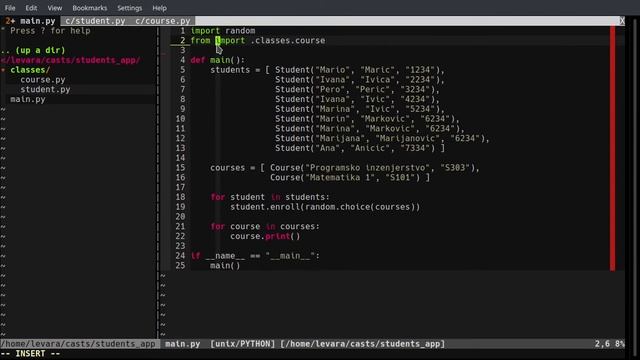The image size is (640, 360).
Task: Select course.py in the file tree
Action: (x=43, y=80)
